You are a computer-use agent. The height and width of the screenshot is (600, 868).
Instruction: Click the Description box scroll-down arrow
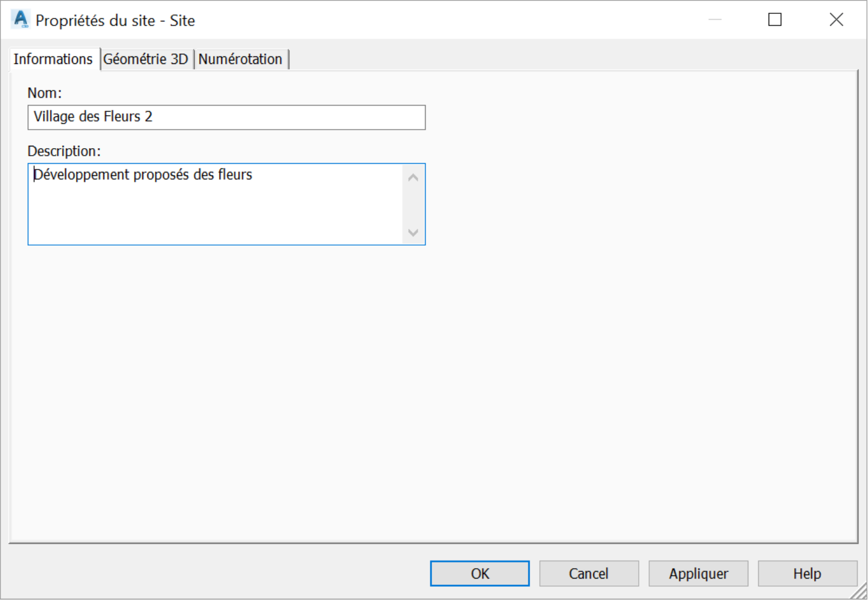click(x=413, y=232)
